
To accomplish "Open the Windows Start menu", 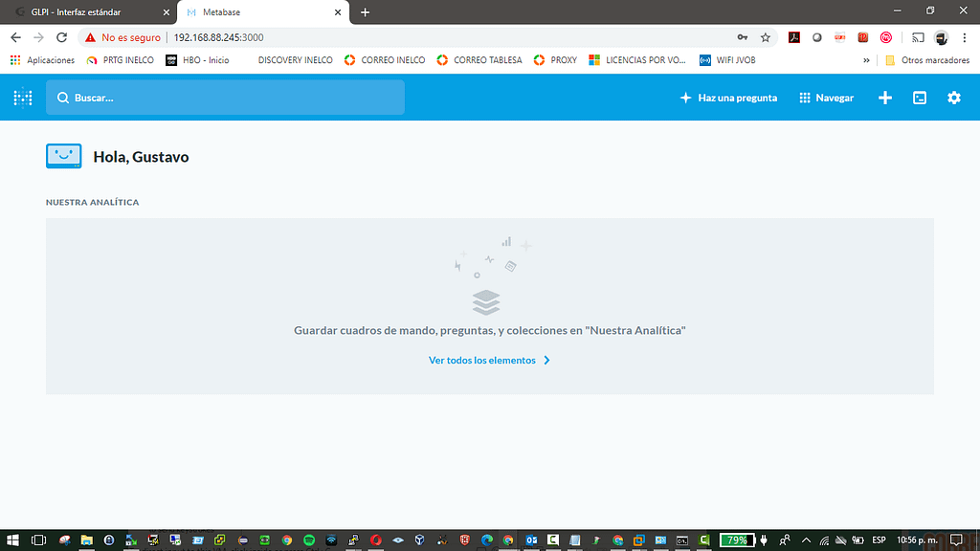I will (x=12, y=540).
